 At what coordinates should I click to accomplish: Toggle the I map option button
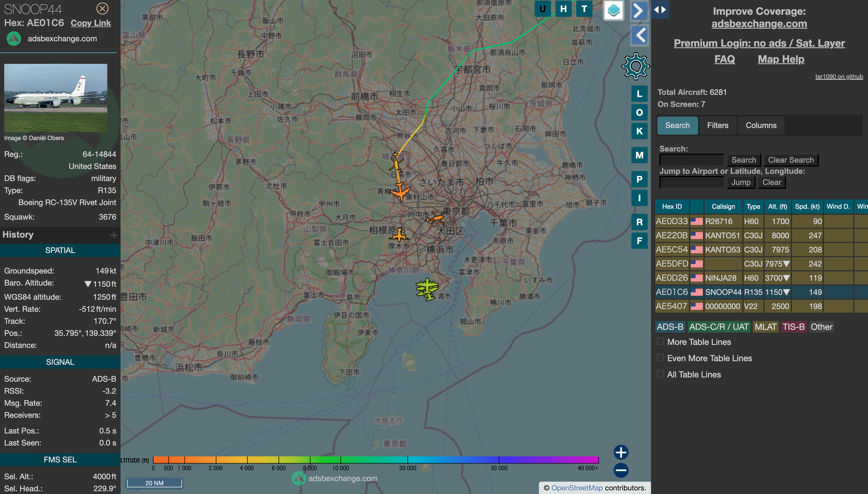coord(639,198)
